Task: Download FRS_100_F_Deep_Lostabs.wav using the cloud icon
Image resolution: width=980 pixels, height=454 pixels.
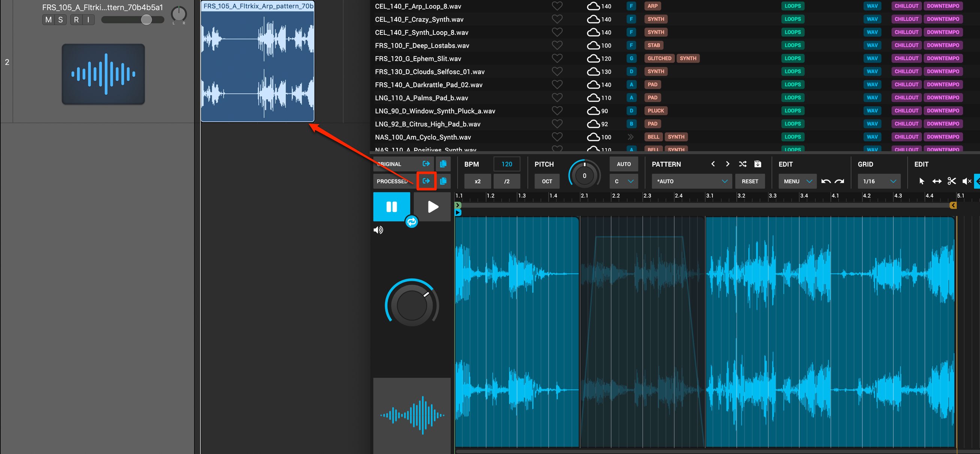Action: (x=593, y=45)
